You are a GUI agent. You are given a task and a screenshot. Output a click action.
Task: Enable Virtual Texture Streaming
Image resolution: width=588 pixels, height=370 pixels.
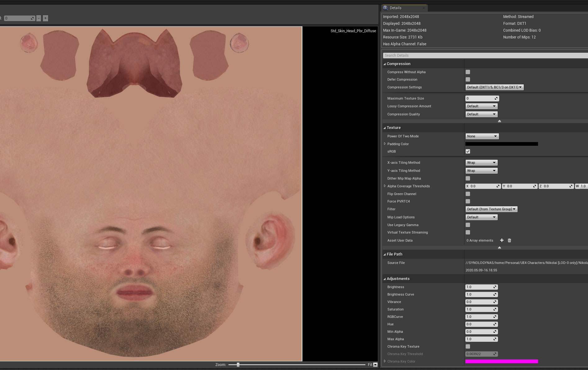click(x=468, y=232)
